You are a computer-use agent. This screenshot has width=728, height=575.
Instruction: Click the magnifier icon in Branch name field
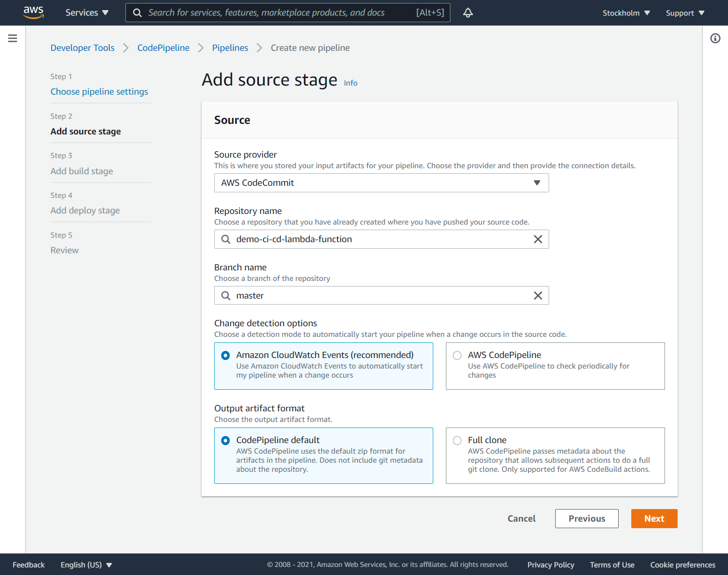[226, 296]
